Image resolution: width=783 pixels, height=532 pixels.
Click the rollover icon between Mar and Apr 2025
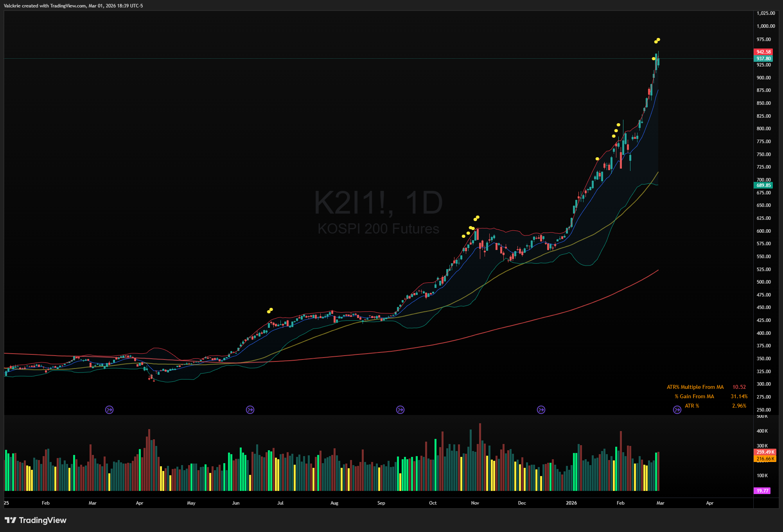110,410
